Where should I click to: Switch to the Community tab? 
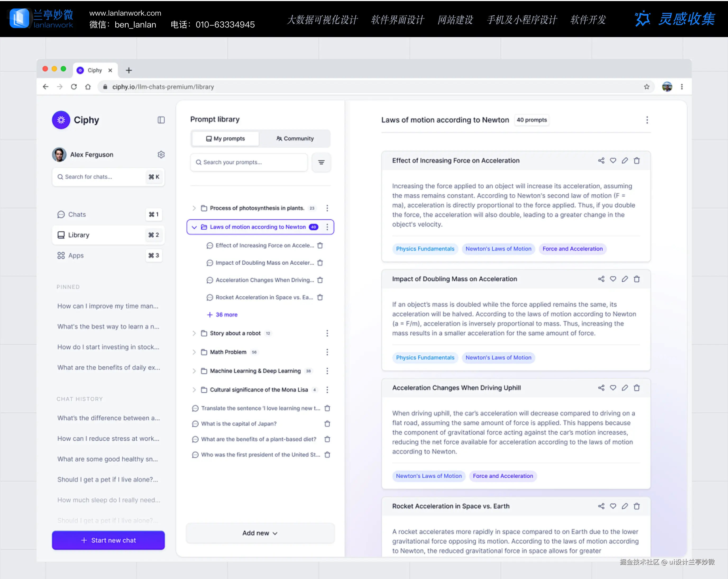(x=295, y=138)
